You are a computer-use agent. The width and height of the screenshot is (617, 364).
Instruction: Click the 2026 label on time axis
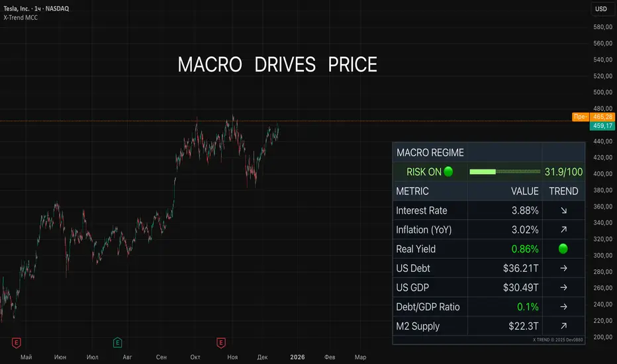(297, 357)
